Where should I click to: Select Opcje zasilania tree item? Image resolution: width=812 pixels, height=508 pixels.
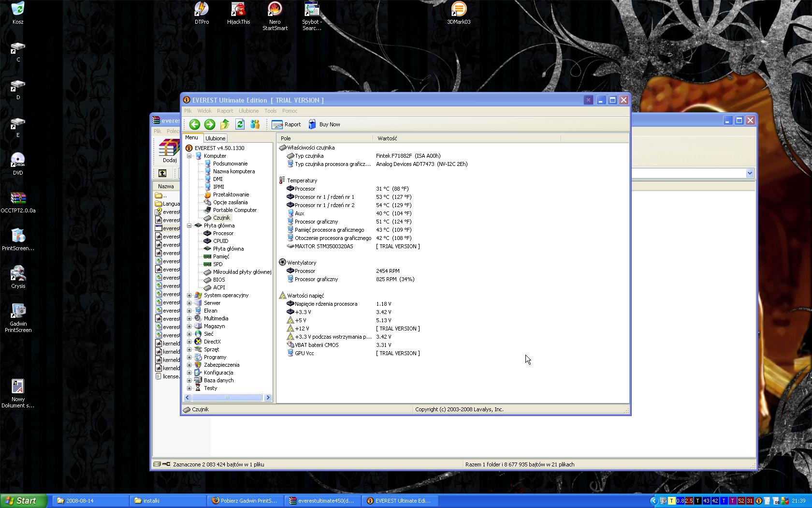[x=230, y=202]
